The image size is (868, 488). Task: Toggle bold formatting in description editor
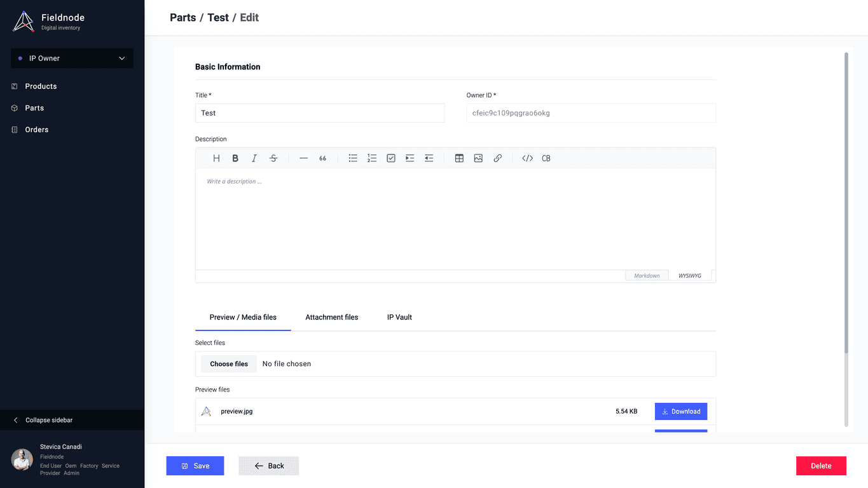(x=235, y=158)
